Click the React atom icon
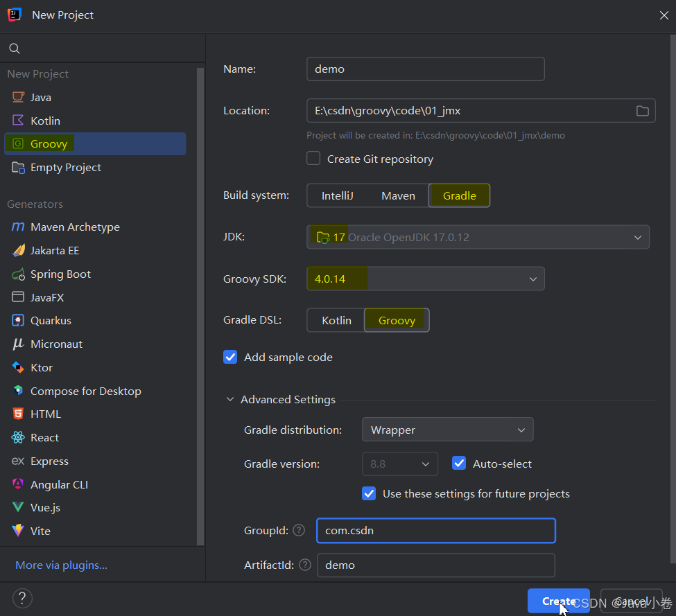Image resolution: width=676 pixels, height=616 pixels. (18, 437)
